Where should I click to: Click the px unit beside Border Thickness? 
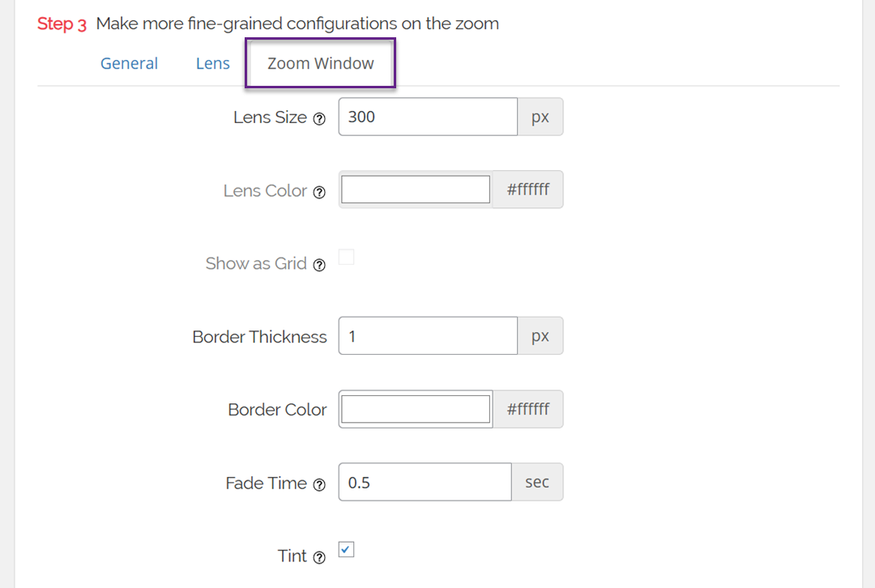click(540, 335)
